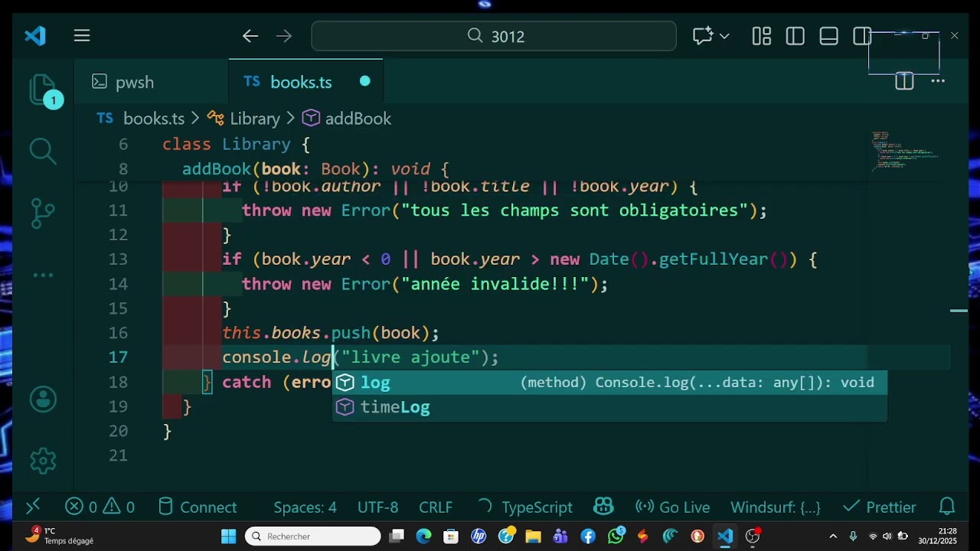Change file encoding UTF-8
This screenshot has width=980, height=551.
[377, 507]
